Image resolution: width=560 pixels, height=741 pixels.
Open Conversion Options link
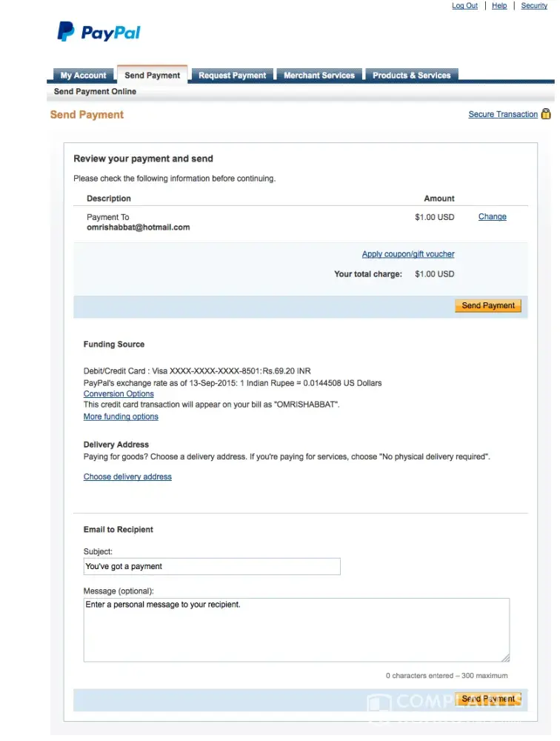coord(119,394)
